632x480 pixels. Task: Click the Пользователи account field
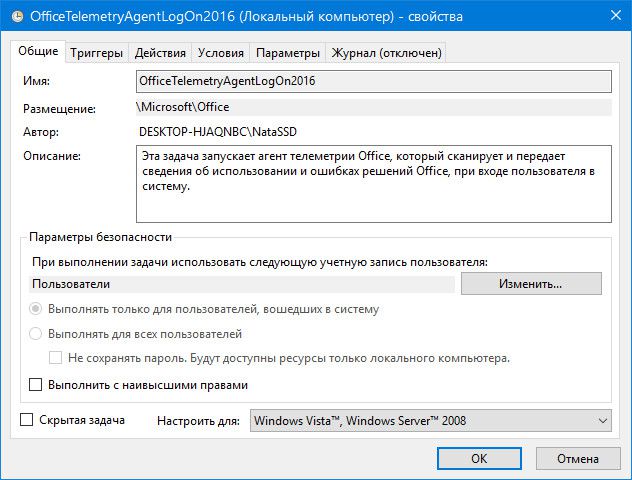(x=242, y=284)
